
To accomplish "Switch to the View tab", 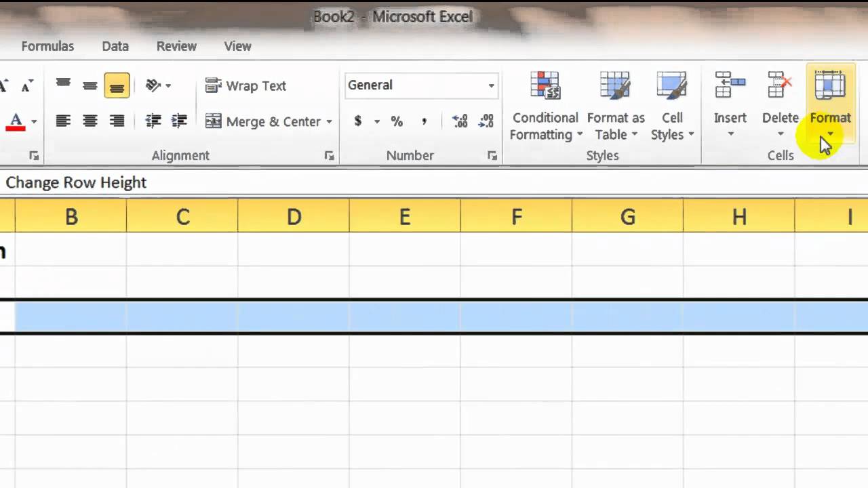I will [x=237, y=46].
